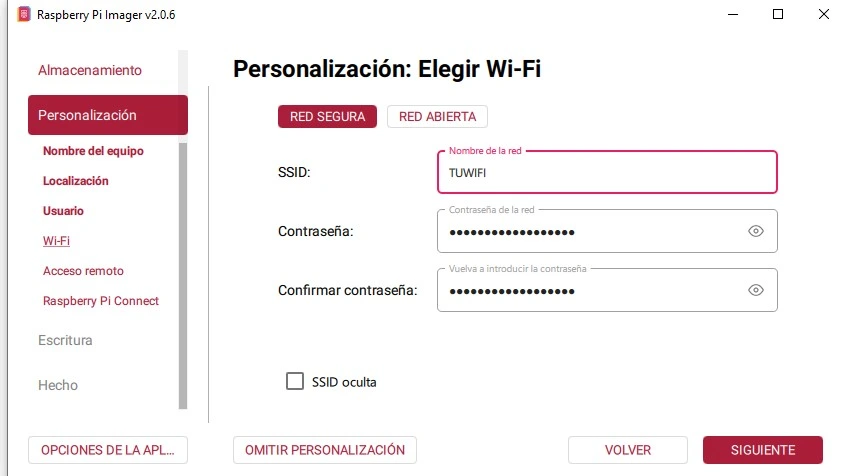Go to Raspberry Pi Connect section
The height and width of the screenshot is (476, 844).
(x=101, y=301)
